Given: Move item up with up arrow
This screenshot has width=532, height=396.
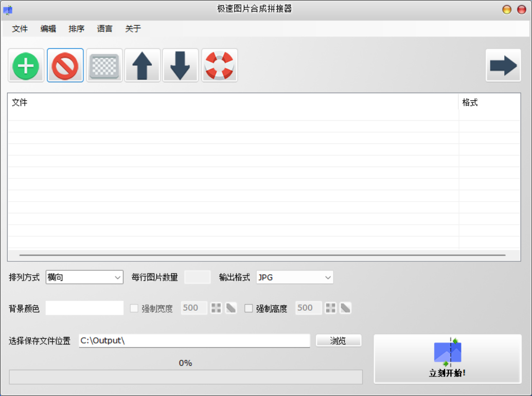Looking at the screenshot, I should tap(143, 65).
